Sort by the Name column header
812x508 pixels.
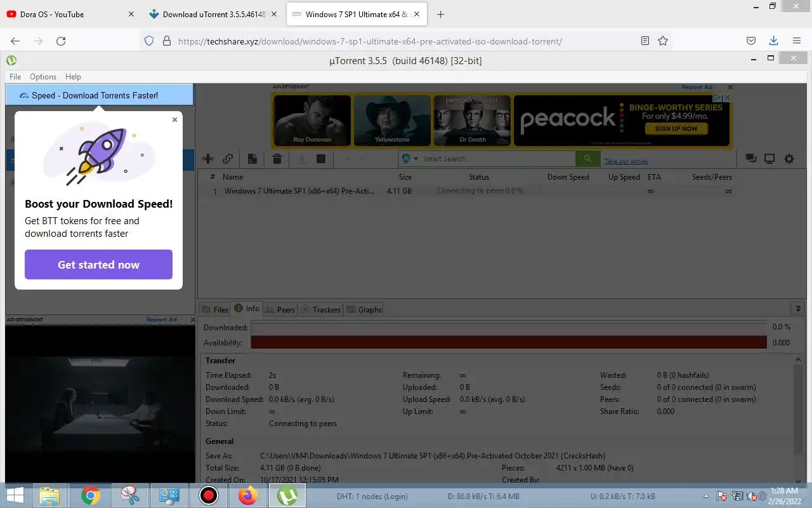point(233,177)
